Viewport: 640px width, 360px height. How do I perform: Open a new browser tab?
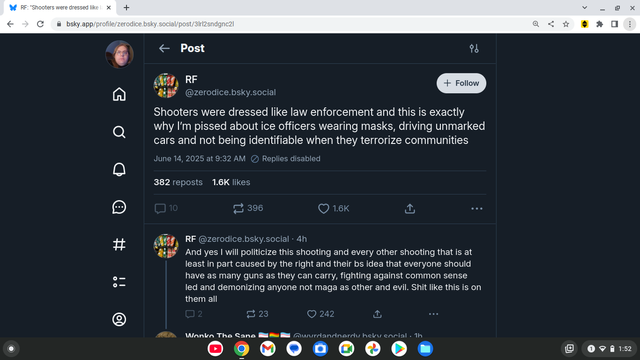coord(127,7)
